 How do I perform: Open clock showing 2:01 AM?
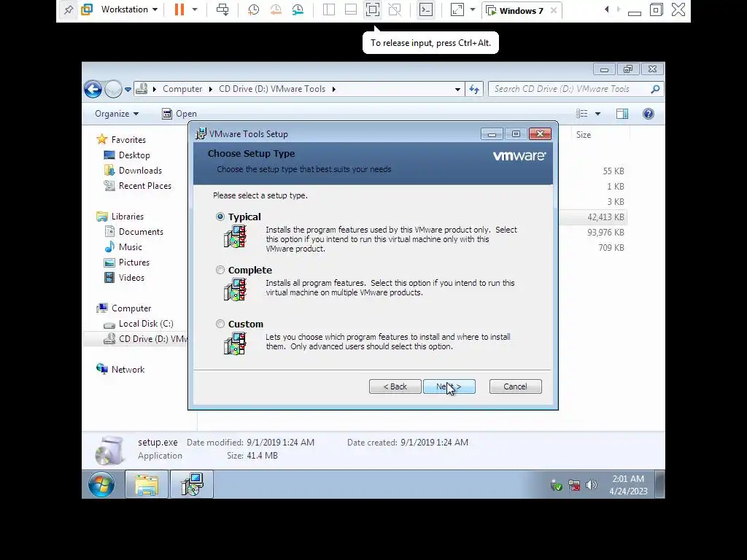628,485
